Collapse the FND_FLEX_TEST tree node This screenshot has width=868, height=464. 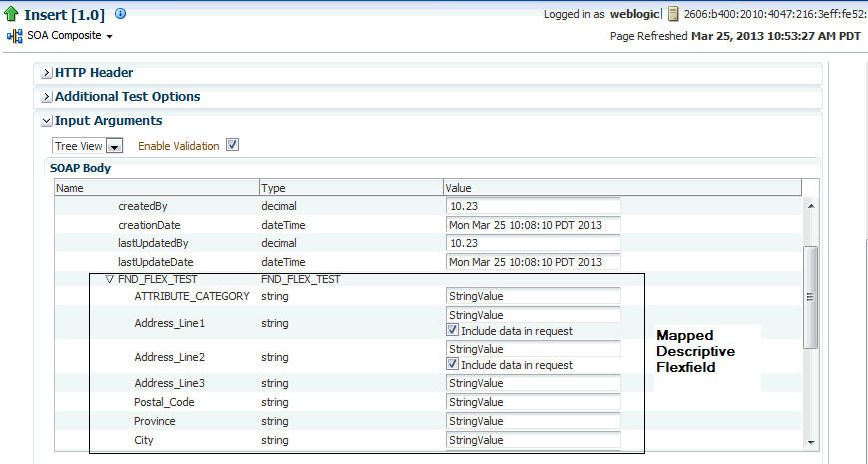click(x=109, y=279)
